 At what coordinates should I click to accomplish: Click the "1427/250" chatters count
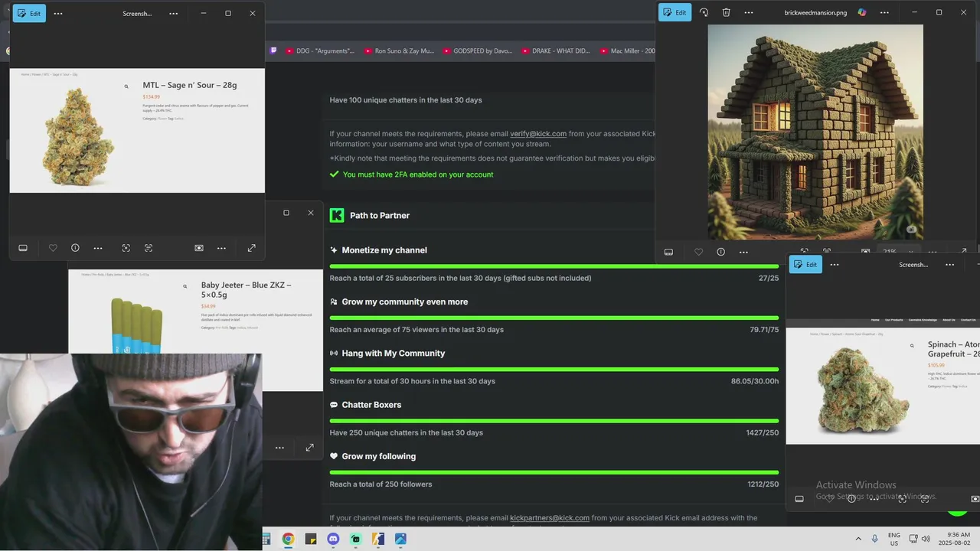(763, 433)
